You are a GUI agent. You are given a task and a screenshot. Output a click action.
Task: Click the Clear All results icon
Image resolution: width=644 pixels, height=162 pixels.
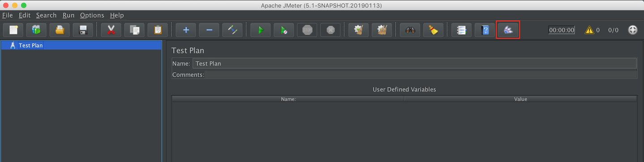point(382,30)
